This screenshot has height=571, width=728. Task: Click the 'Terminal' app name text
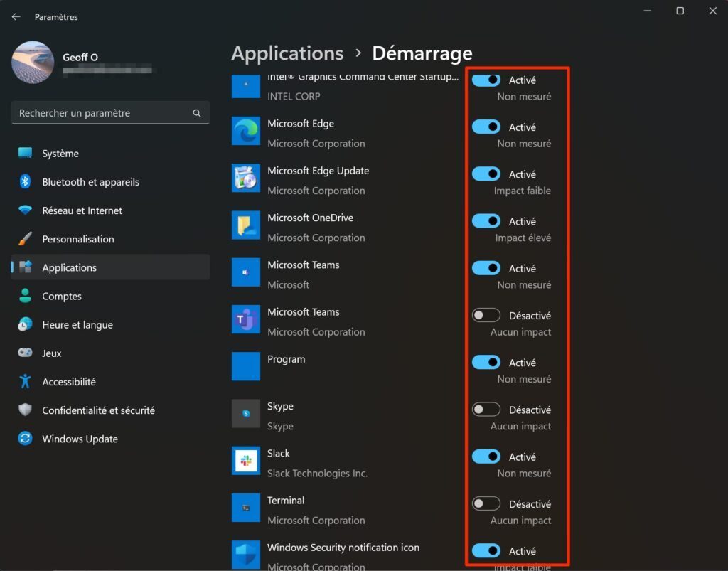[x=286, y=501]
